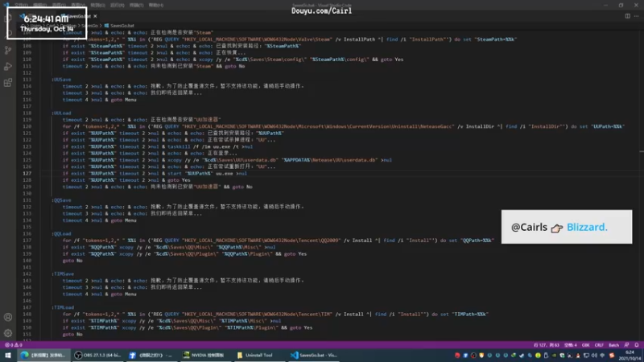Viewport: 644px width, 362px height.
Task: Open the Run and Debug view
Action: pyautogui.click(x=8, y=67)
